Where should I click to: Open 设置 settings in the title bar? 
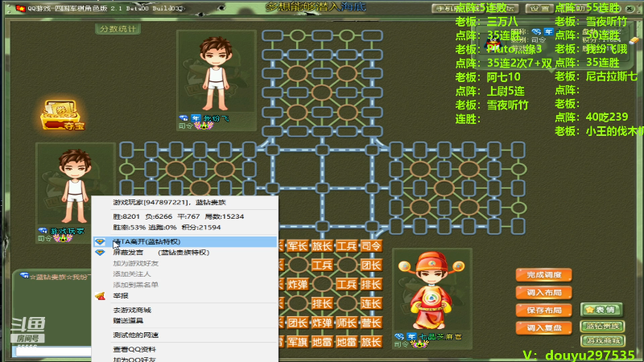539,8
